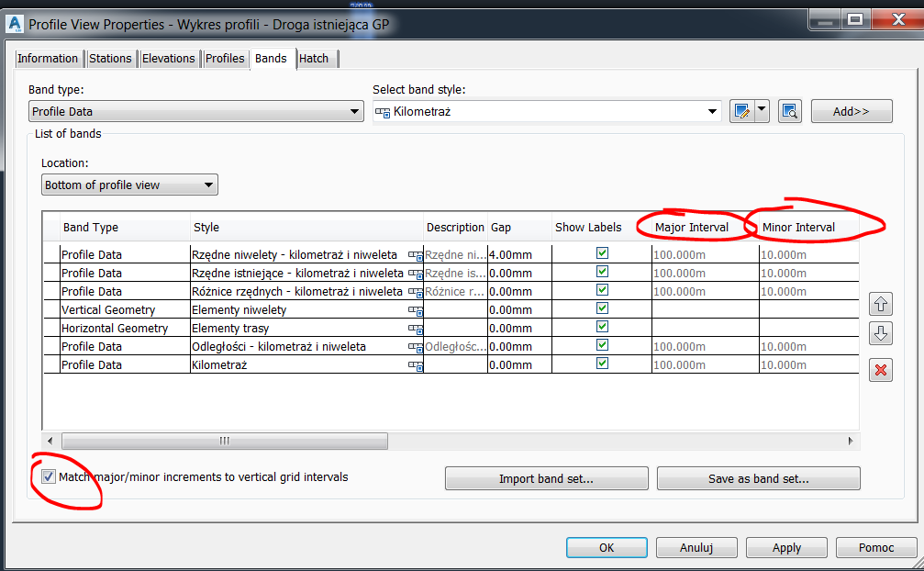Open the Hatch tab

click(316, 58)
